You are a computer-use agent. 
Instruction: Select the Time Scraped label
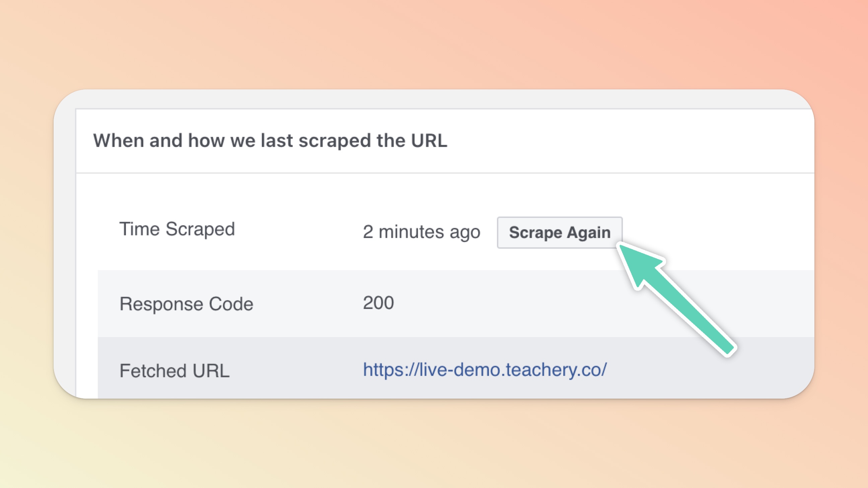click(177, 229)
